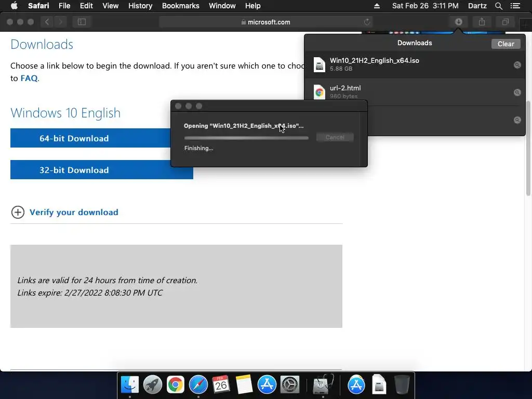The height and width of the screenshot is (399, 532).
Task: Open Launchpad from the Dock
Action: pos(153,384)
